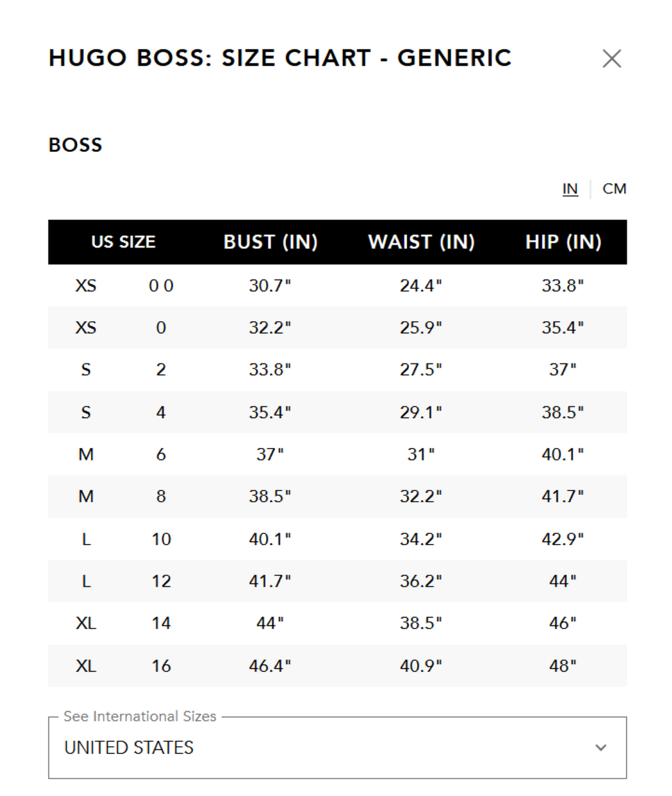Image resolution: width=672 pixels, height=796 pixels.
Task: Switch measurements to CM
Action: [x=614, y=189]
